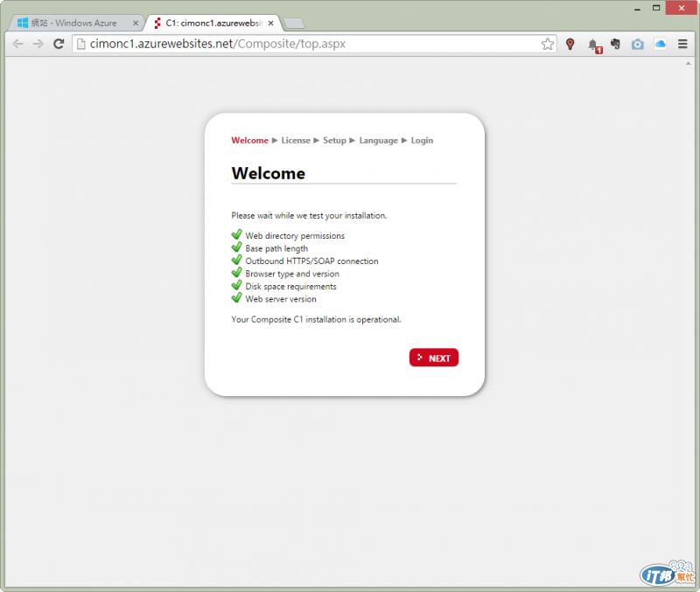The width and height of the screenshot is (700, 592).
Task: Click the License step in the breadcrumb
Action: pyautogui.click(x=296, y=140)
